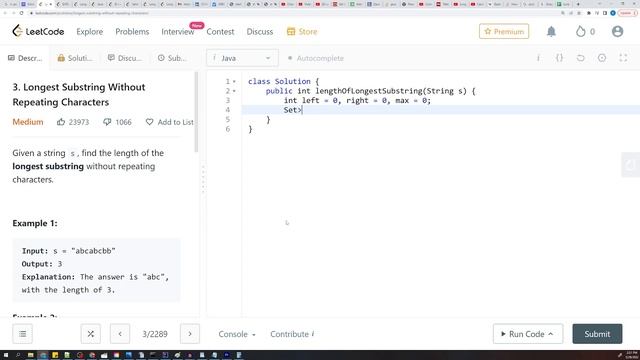The width and height of the screenshot is (640, 360).
Task: Click the LeetCode logo
Action: pos(38,31)
